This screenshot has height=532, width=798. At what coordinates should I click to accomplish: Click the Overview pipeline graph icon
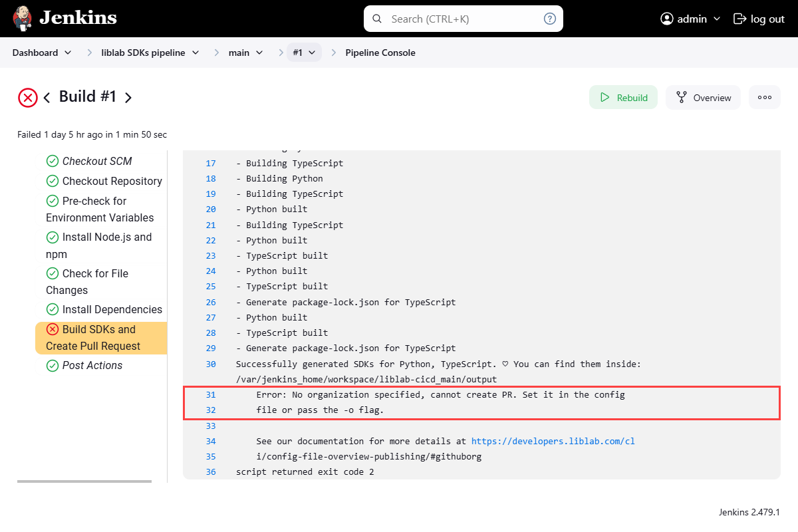pyautogui.click(x=681, y=97)
